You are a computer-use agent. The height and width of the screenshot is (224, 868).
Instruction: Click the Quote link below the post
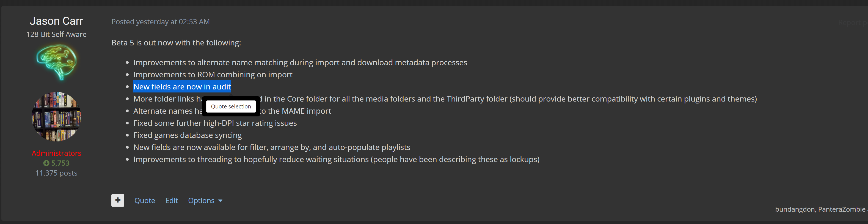point(145,201)
